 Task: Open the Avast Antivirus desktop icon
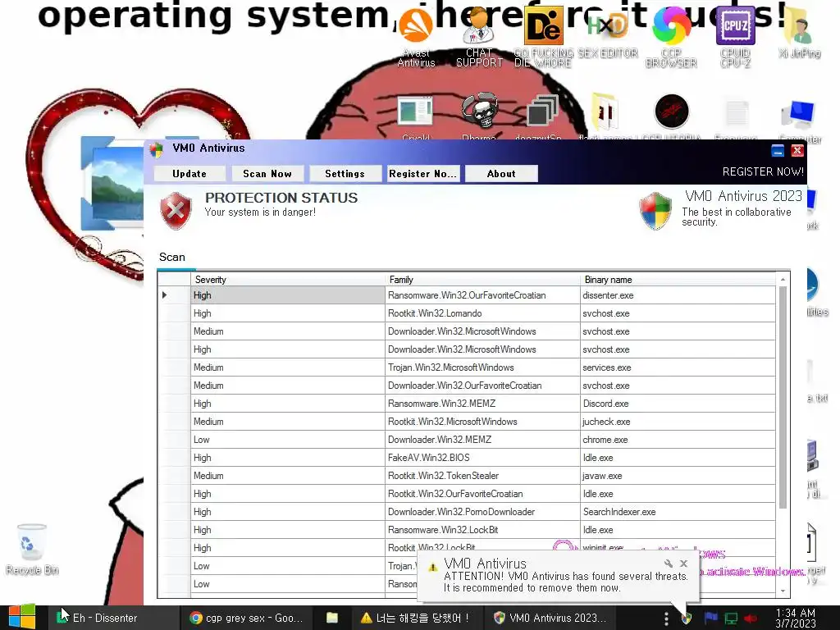point(416,38)
